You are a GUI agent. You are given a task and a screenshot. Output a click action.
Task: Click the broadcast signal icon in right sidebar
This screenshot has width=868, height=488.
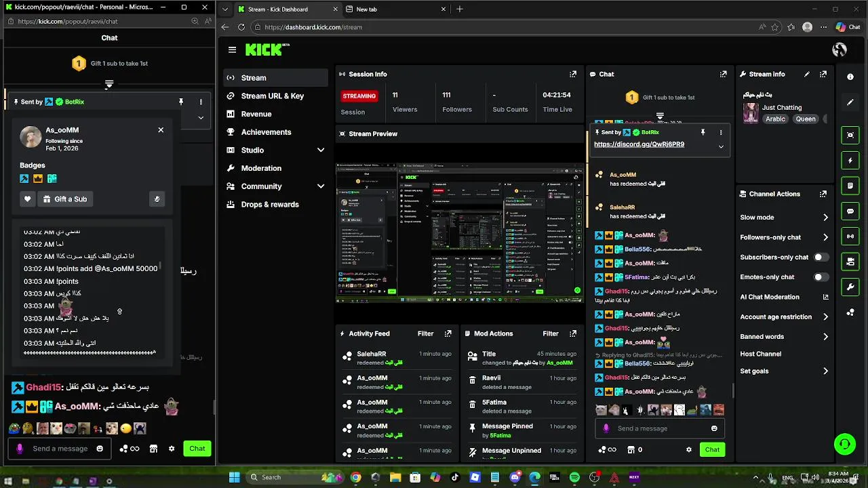(x=850, y=237)
